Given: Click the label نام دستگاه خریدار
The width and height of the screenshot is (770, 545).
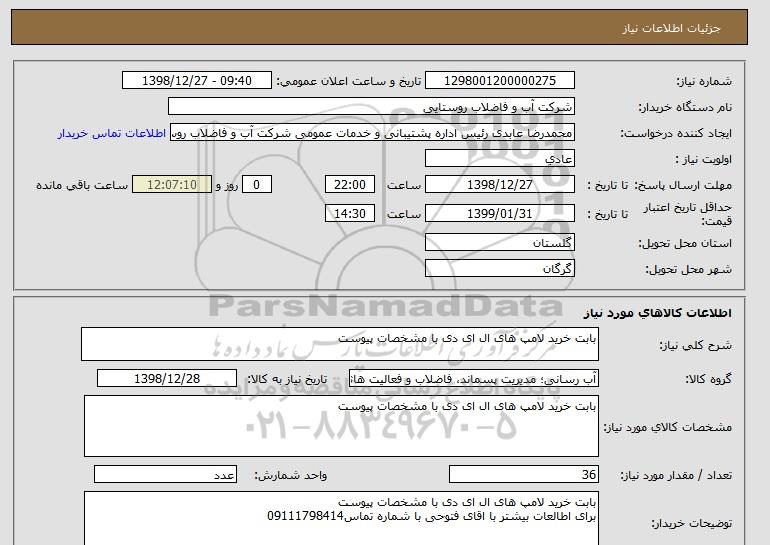Looking at the screenshot, I should [685, 107].
